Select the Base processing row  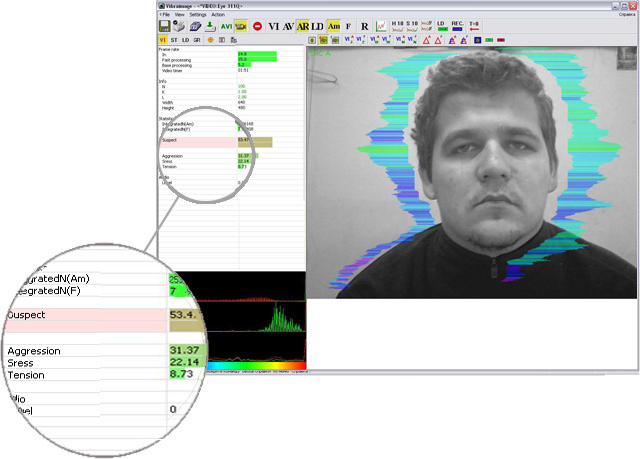point(231,65)
